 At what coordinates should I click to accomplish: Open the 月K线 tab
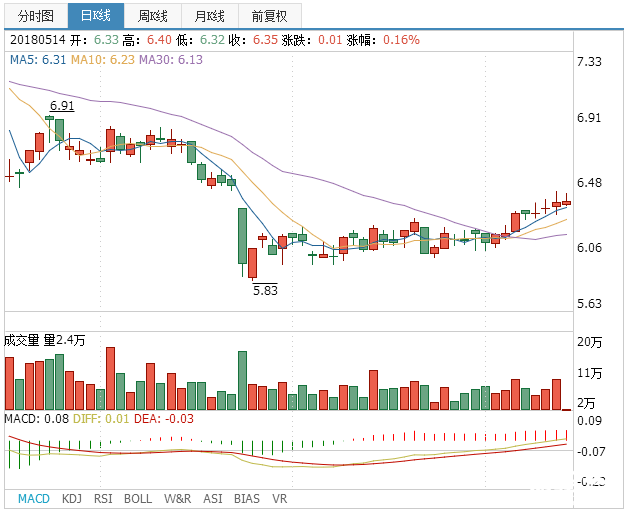[x=210, y=16]
